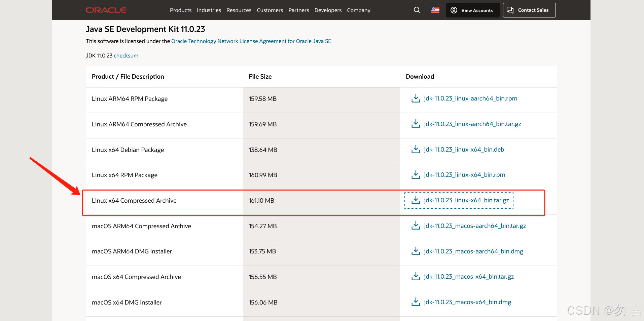
Task: Open the search icon in header
Action: pos(417,10)
